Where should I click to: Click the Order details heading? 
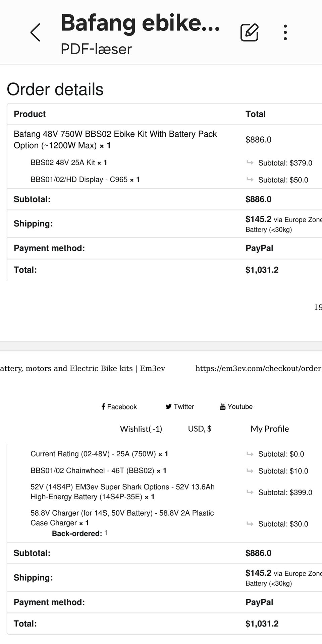point(55,89)
